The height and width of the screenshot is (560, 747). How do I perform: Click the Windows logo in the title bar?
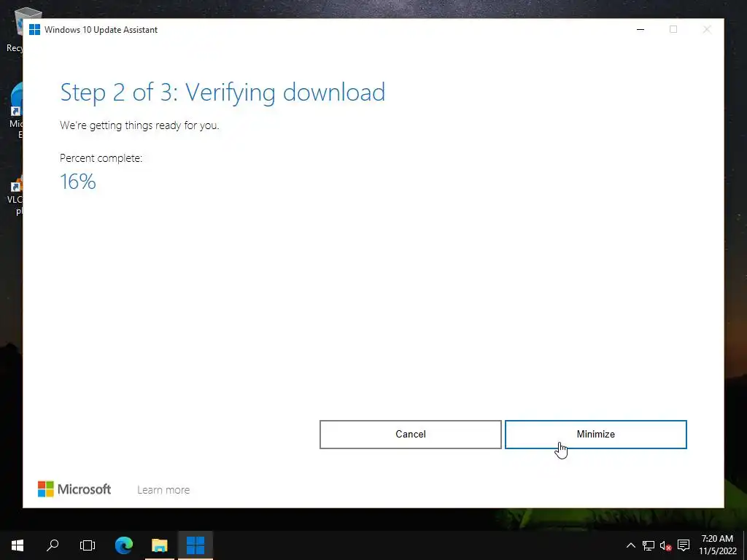click(x=34, y=29)
